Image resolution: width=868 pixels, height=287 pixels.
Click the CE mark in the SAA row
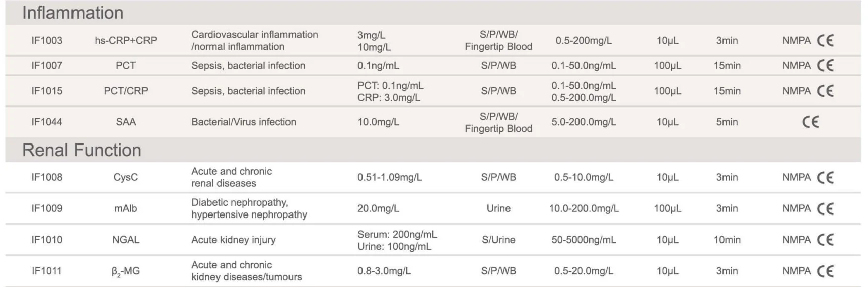click(x=811, y=122)
